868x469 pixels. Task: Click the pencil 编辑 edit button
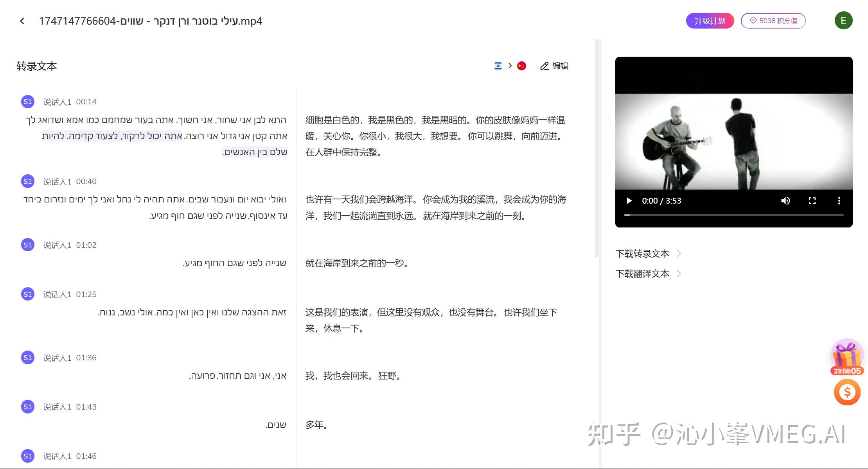554,66
